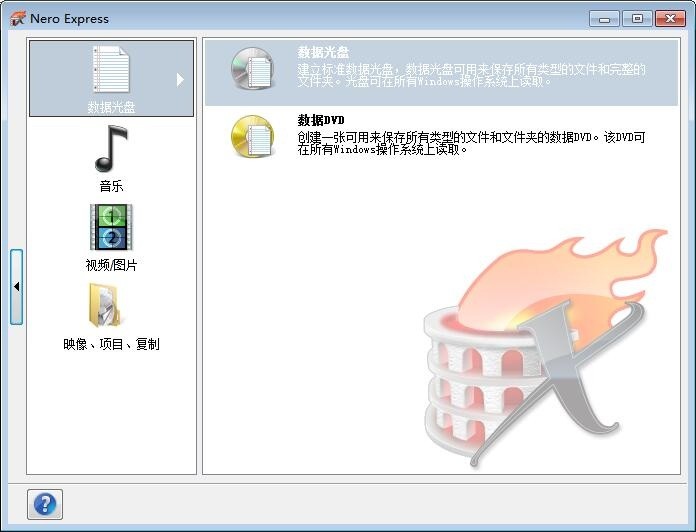696x532 pixels.
Task: Click the 数据光盘 description text
Action: [x=471, y=75]
